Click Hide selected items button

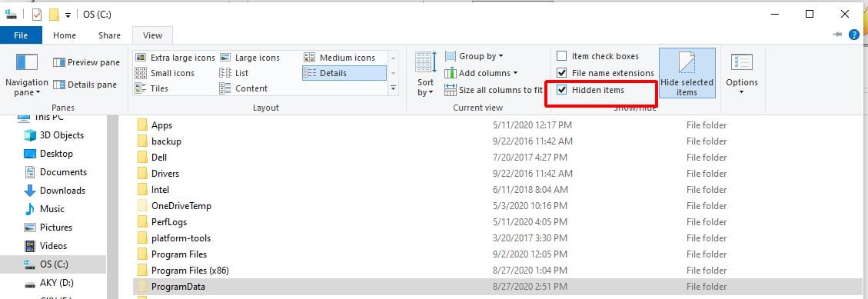coord(687,73)
